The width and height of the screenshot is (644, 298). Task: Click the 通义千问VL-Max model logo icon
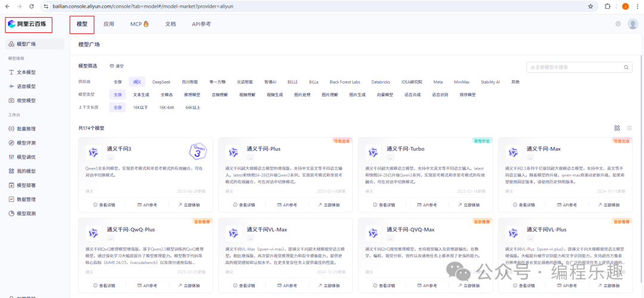click(x=233, y=233)
